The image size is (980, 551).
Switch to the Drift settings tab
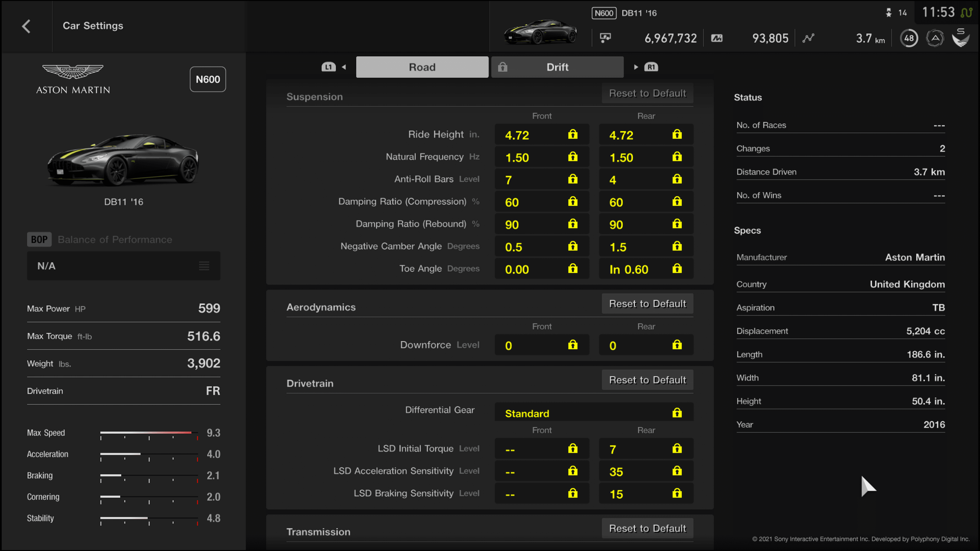click(557, 67)
